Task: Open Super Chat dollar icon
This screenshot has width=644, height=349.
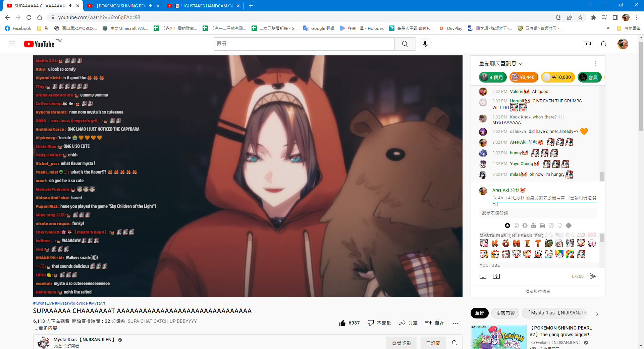Action: tap(496, 276)
